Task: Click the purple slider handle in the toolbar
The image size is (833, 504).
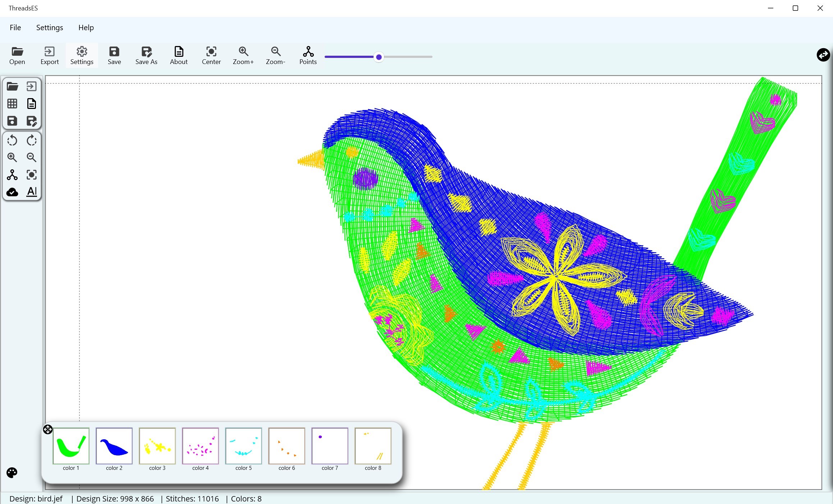Action: click(379, 57)
